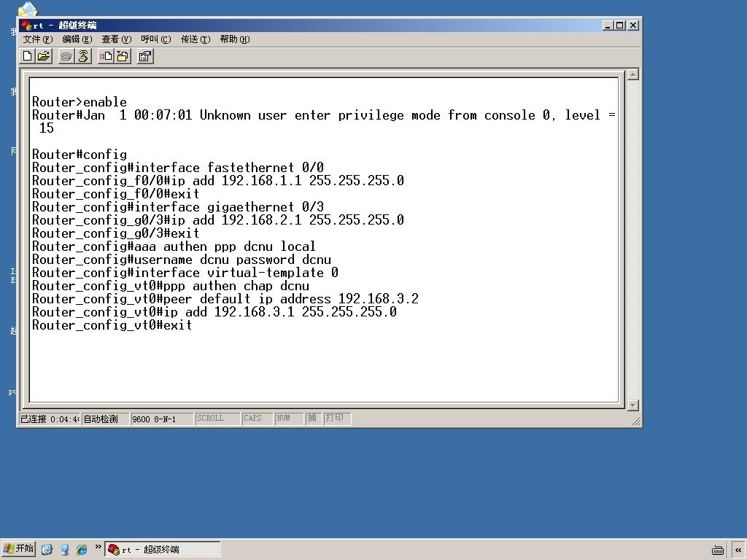Image resolution: width=747 pixels, height=560 pixels.
Task: Open the 呼叫(C) menu
Action: tap(156, 39)
